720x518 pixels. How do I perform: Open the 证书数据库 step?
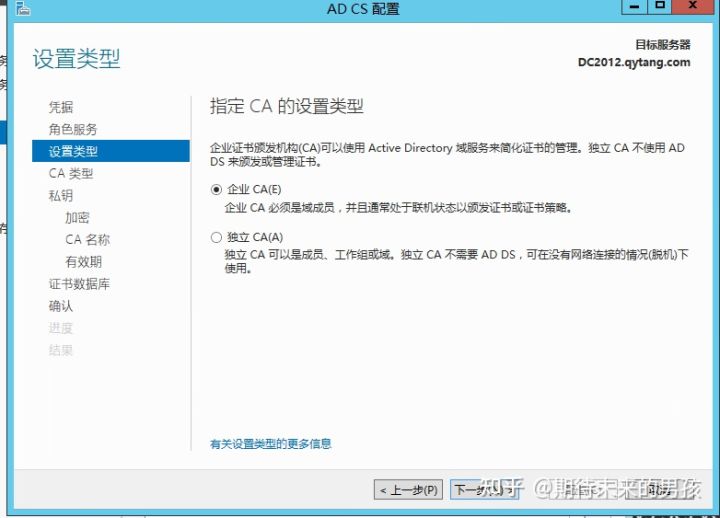[x=79, y=284]
